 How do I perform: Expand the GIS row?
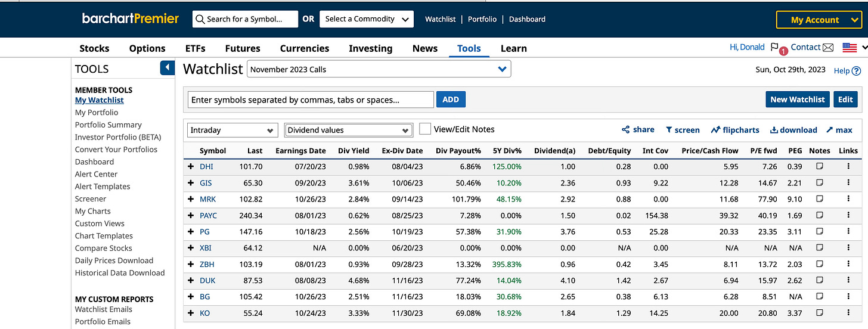click(x=191, y=183)
